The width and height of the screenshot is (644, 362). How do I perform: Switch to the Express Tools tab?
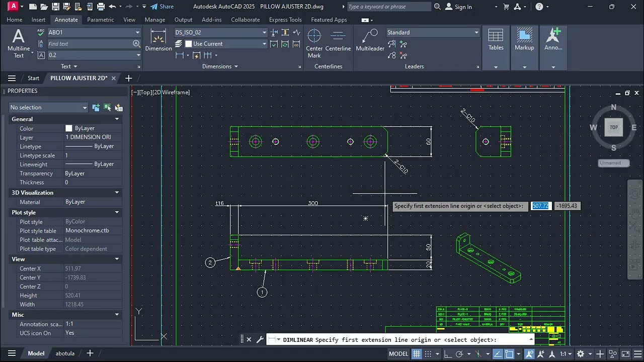click(285, 20)
